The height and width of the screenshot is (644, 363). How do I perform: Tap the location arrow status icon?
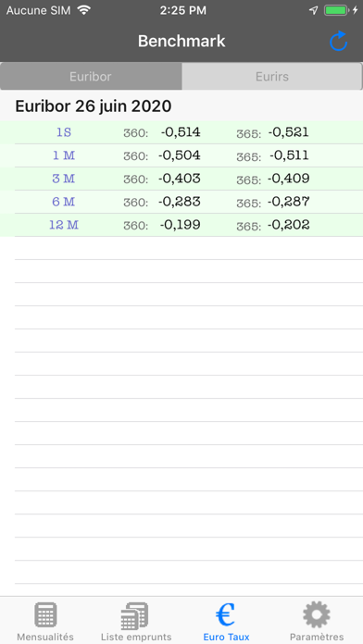pyautogui.click(x=314, y=10)
